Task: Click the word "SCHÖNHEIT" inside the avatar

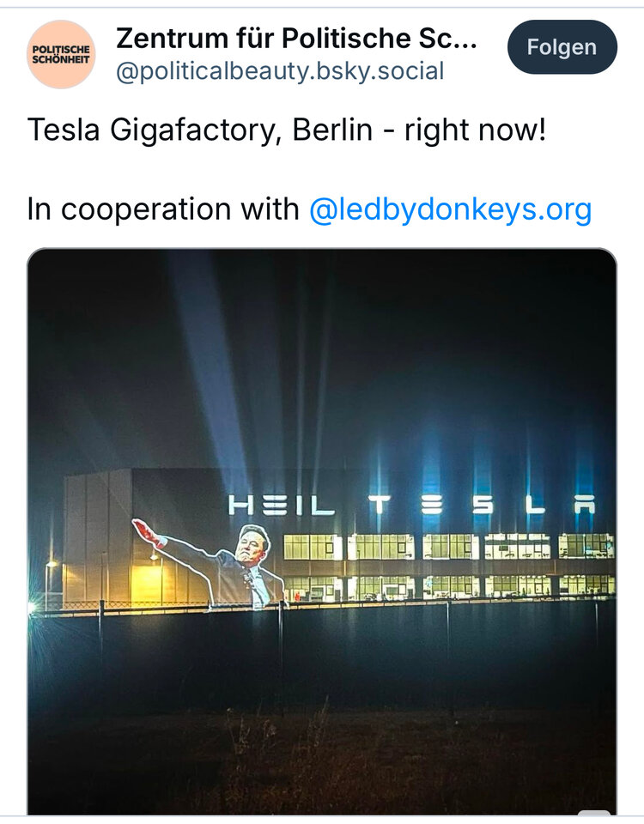Action: tap(61, 61)
